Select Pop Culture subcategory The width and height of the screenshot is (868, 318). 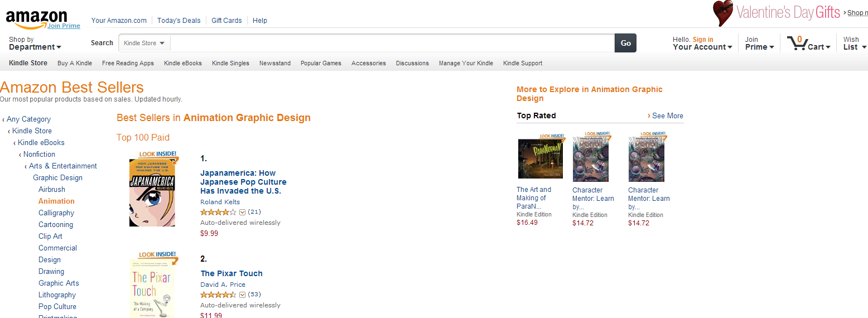click(x=57, y=307)
